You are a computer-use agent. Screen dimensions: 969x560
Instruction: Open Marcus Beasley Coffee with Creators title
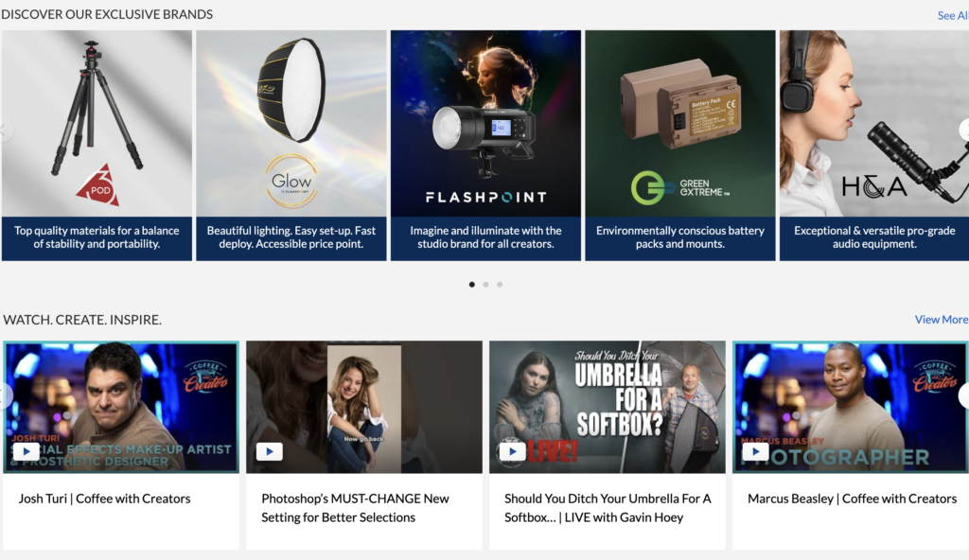tap(853, 499)
